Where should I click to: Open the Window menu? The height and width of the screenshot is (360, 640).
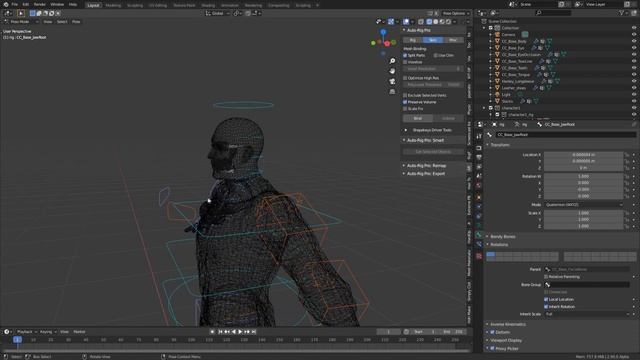coord(57,4)
